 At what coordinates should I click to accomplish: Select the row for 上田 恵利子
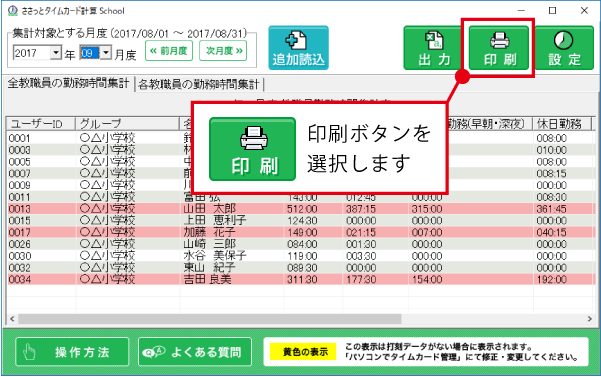[300, 221]
